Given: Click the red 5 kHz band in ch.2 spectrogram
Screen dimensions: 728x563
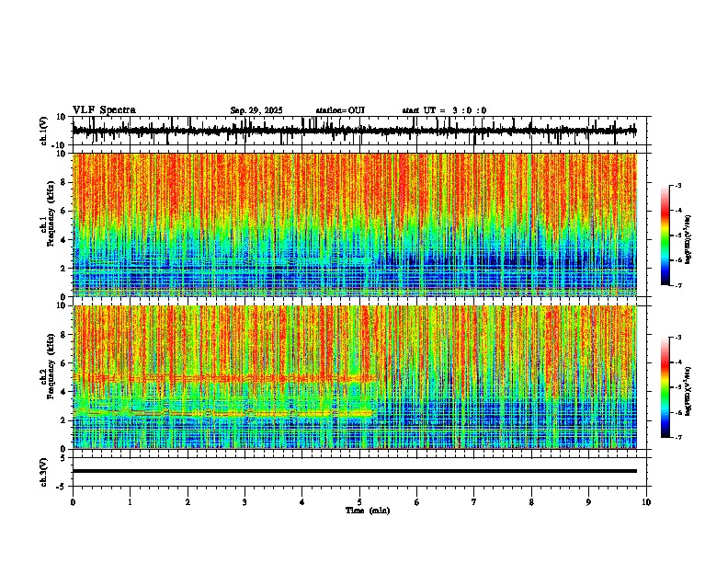Looking at the screenshot, I should pos(225,378).
